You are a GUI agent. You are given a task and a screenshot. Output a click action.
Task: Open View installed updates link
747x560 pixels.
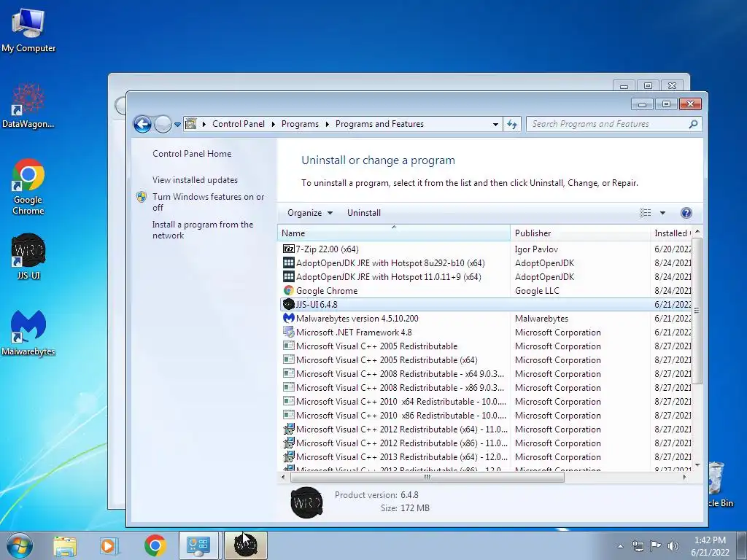coord(195,179)
